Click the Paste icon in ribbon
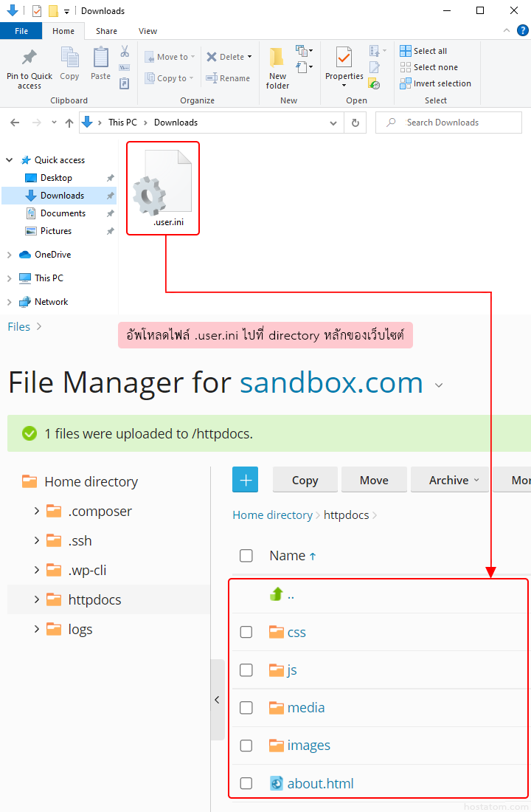 click(x=100, y=59)
